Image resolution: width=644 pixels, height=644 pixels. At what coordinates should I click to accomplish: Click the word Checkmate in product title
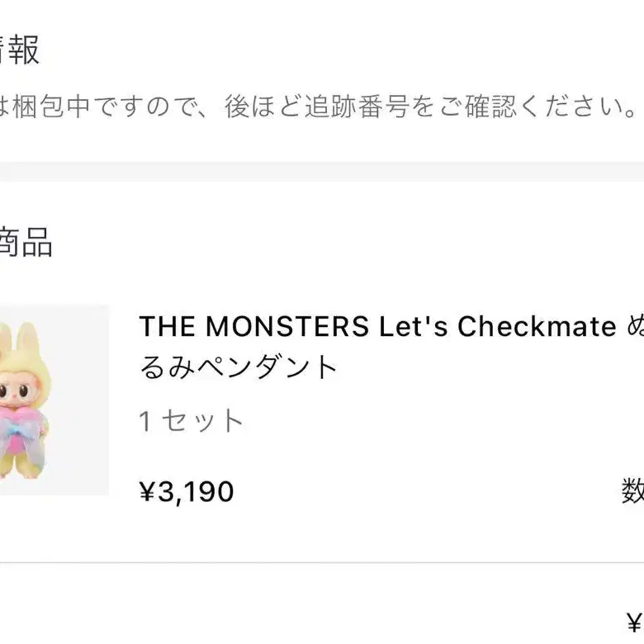click(x=537, y=326)
